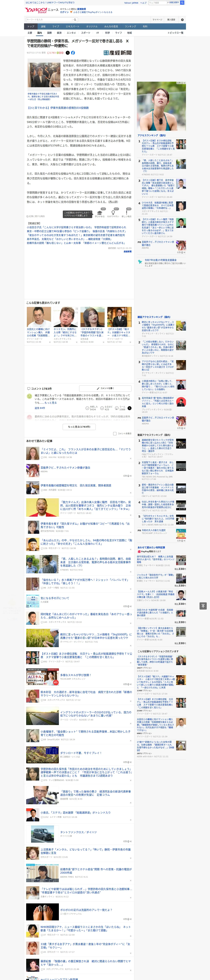Share article on Facebook icon

73,53
